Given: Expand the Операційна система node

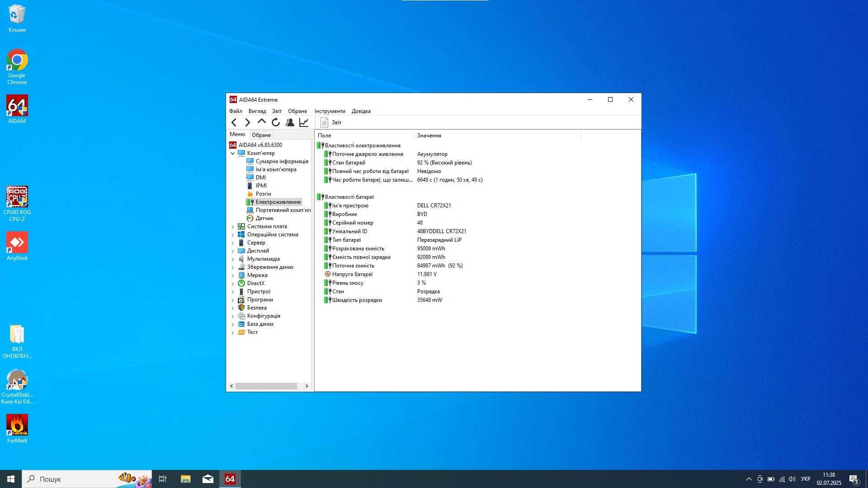Looking at the screenshot, I should click(233, 235).
